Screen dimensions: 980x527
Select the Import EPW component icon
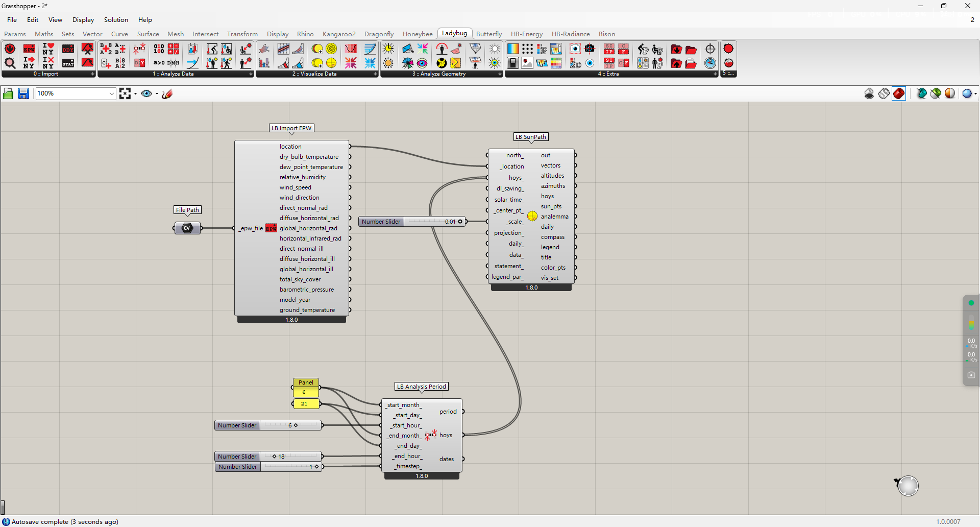(x=29, y=49)
